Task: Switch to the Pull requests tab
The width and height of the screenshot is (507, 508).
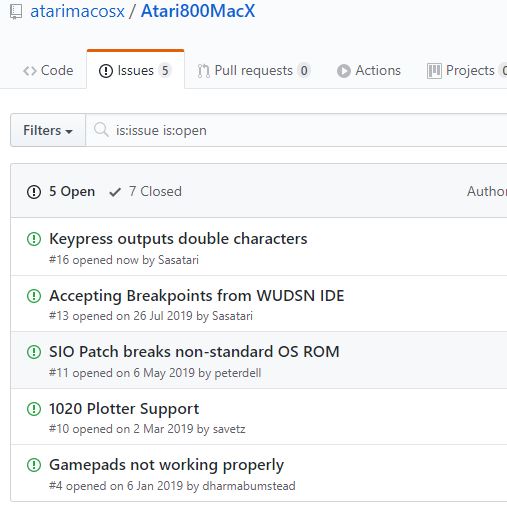Action: pyautogui.click(x=254, y=71)
